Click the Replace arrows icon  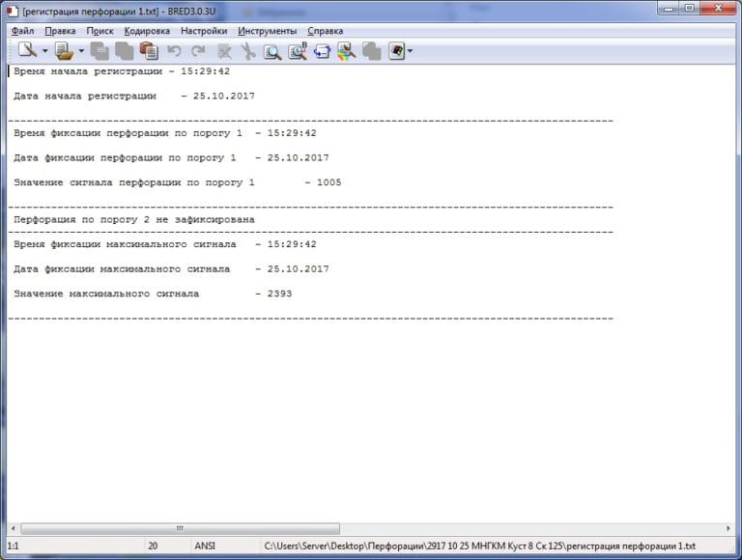pyautogui.click(x=323, y=50)
